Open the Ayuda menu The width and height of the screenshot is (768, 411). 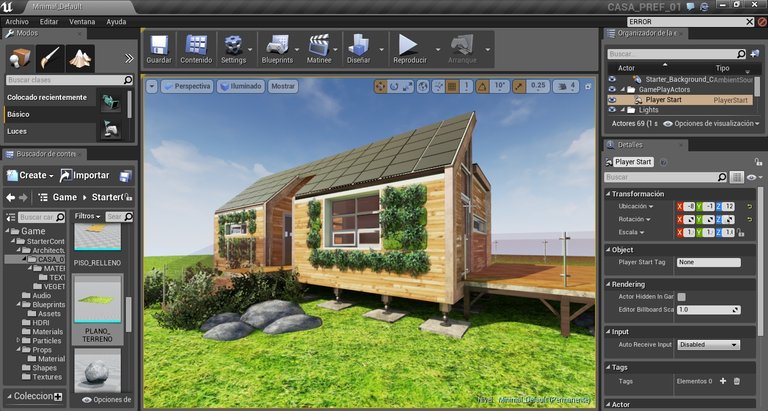[116, 22]
